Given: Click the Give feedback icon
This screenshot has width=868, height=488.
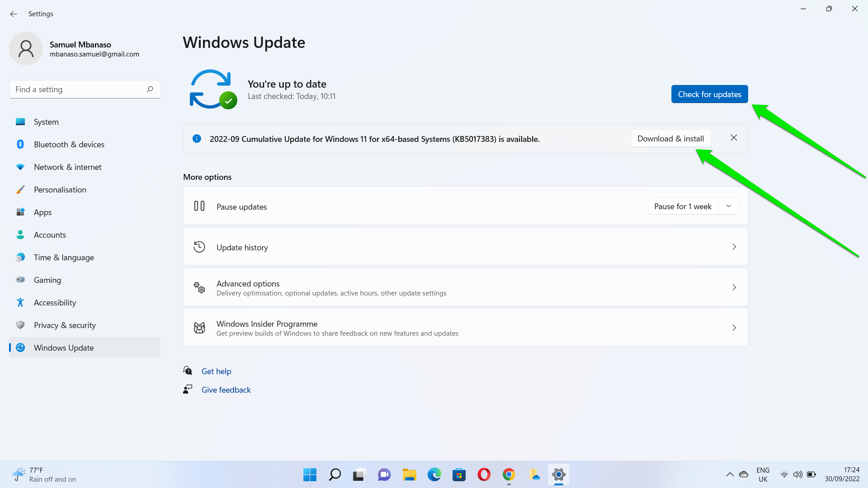Looking at the screenshot, I should pyautogui.click(x=188, y=389).
